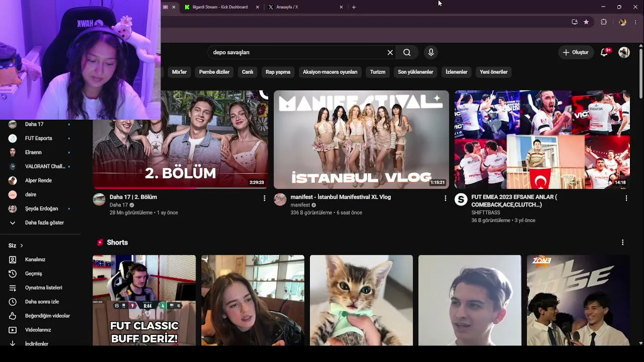The width and height of the screenshot is (644, 362).
Task: Open the YouTube notifications bell
Action: coord(604,52)
